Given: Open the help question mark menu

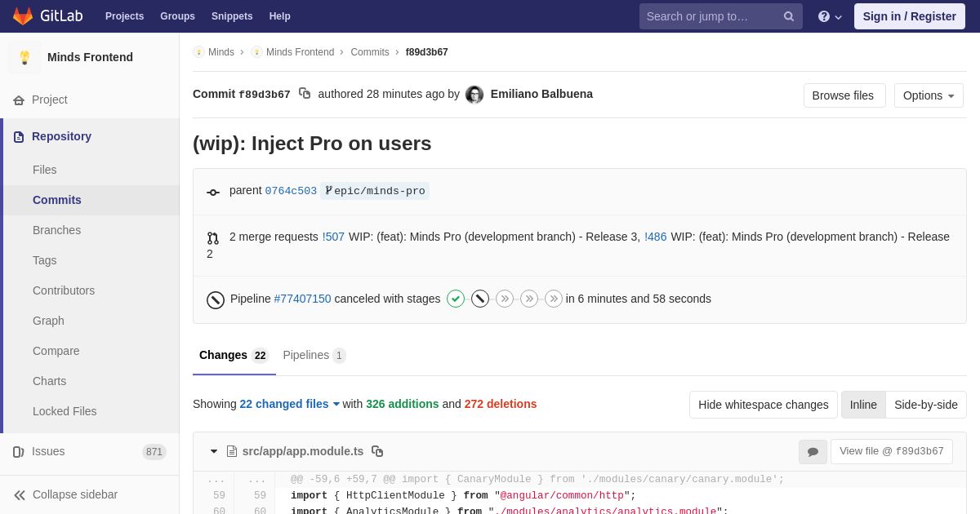Looking at the screenshot, I should (830, 16).
